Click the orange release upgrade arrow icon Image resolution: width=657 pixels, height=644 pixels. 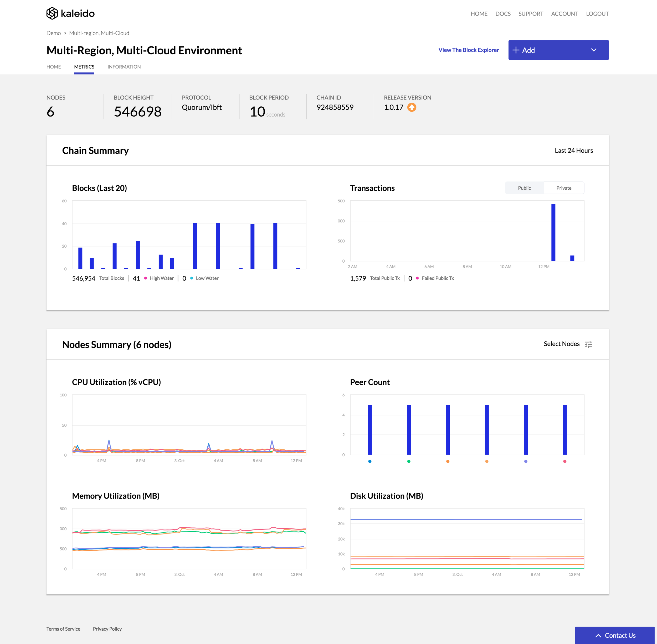[412, 108]
